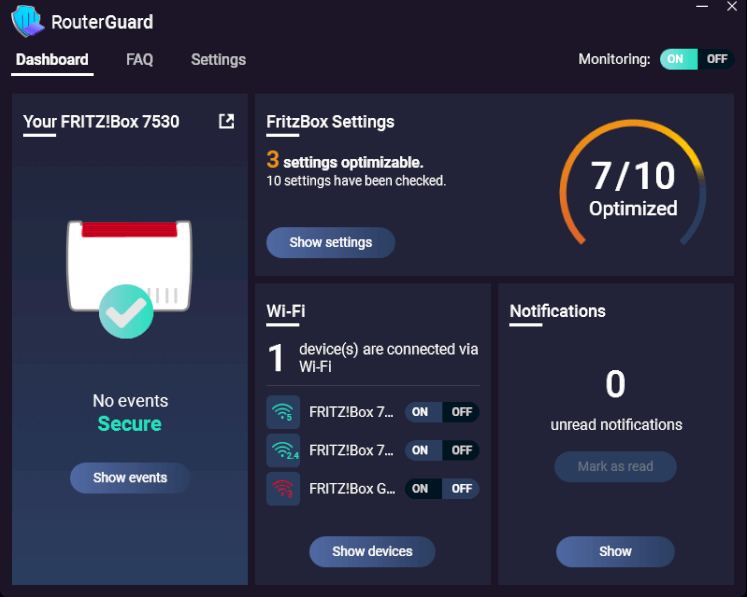Click the green secure checkmark badge

[x=126, y=312]
